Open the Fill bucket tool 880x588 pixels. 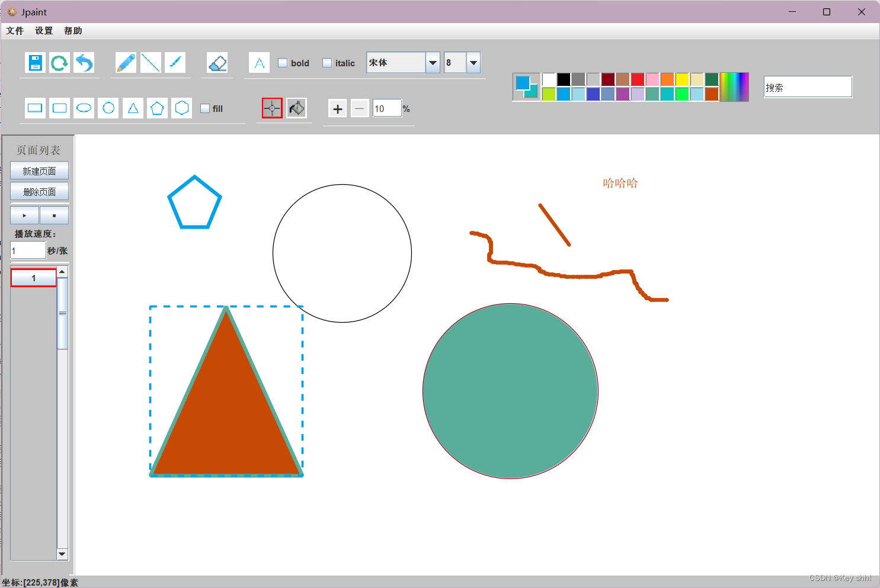point(297,108)
